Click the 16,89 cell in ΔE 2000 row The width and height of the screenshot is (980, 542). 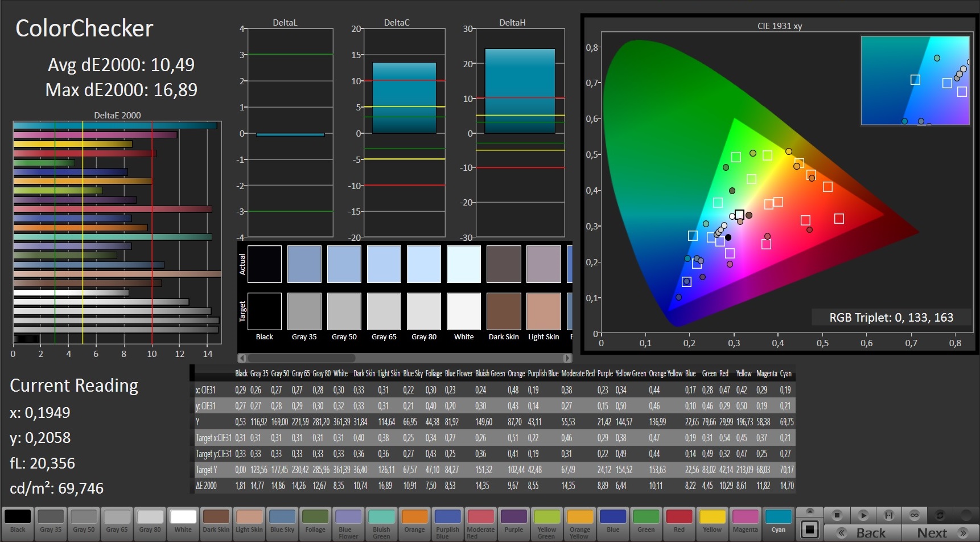click(x=385, y=486)
